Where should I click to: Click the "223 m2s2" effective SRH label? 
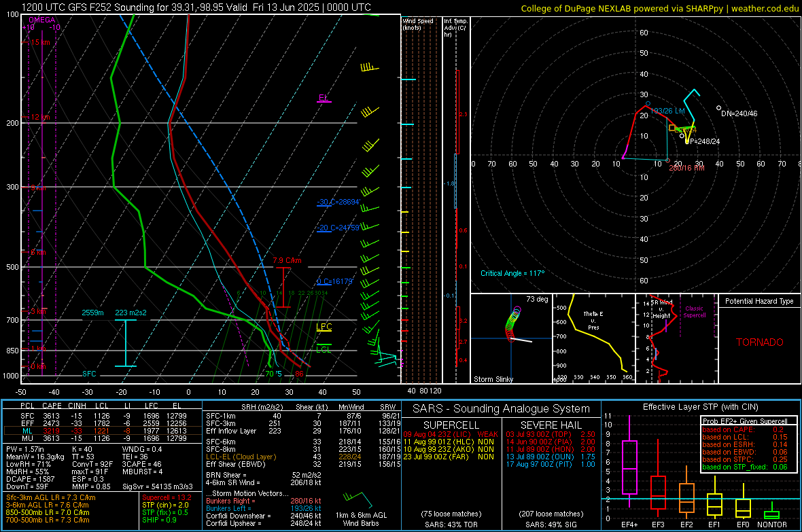(130, 313)
